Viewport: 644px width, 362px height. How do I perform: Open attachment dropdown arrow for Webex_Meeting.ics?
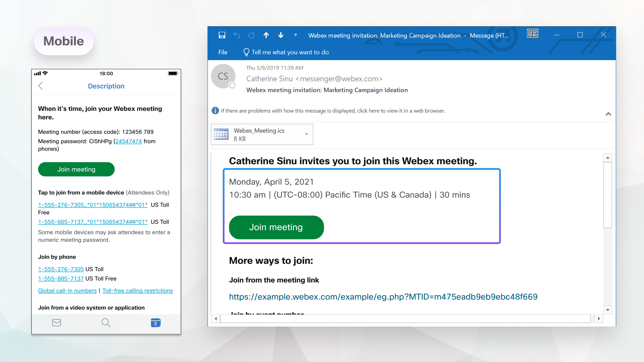coord(306,134)
